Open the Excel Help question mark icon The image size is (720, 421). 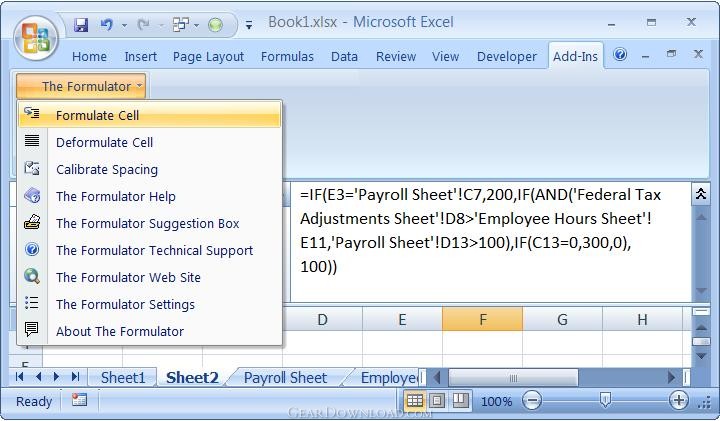pyautogui.click(x=620, y=56)
